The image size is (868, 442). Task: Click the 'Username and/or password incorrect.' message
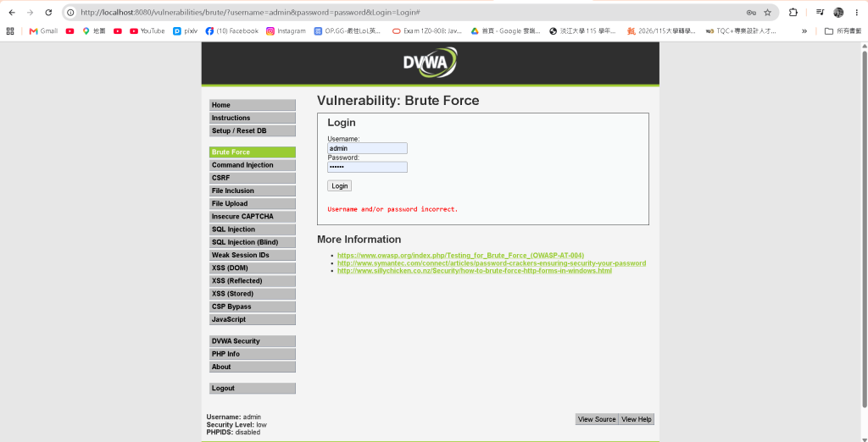click(392, 210)
